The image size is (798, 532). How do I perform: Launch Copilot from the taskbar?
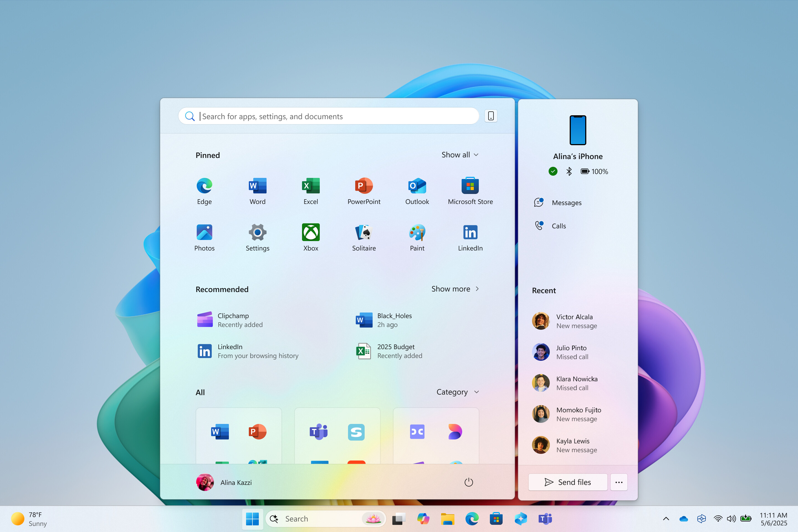tap(423, 518)
